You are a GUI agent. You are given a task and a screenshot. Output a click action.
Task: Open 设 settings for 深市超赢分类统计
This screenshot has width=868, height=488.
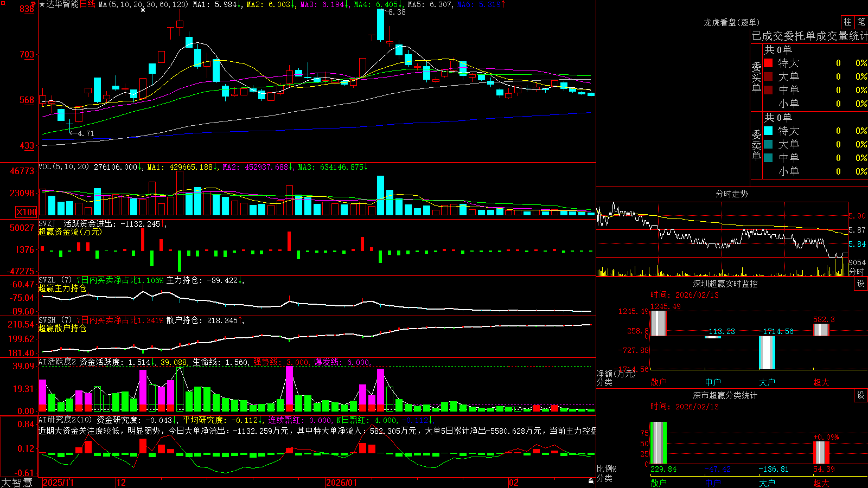tap(861, 395)
